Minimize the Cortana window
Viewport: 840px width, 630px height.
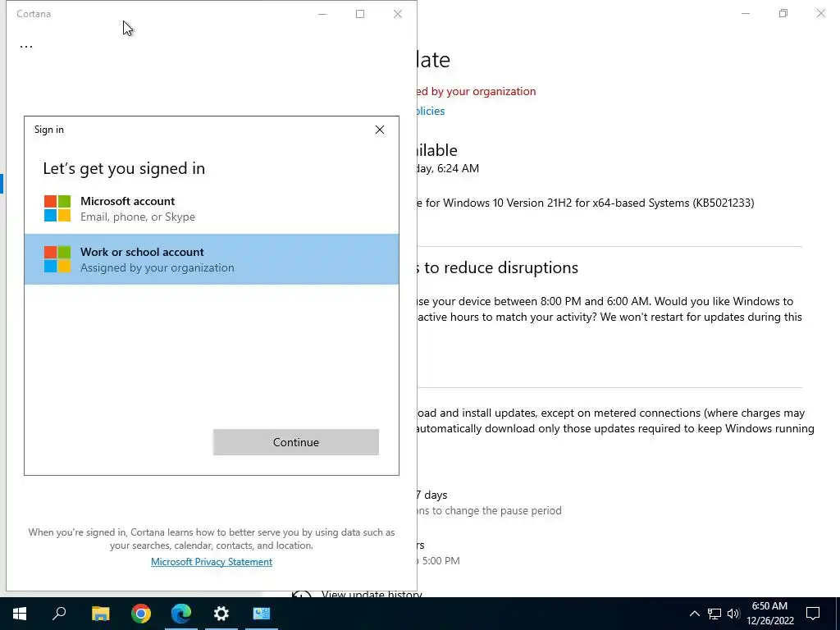[x=322, y=14]
